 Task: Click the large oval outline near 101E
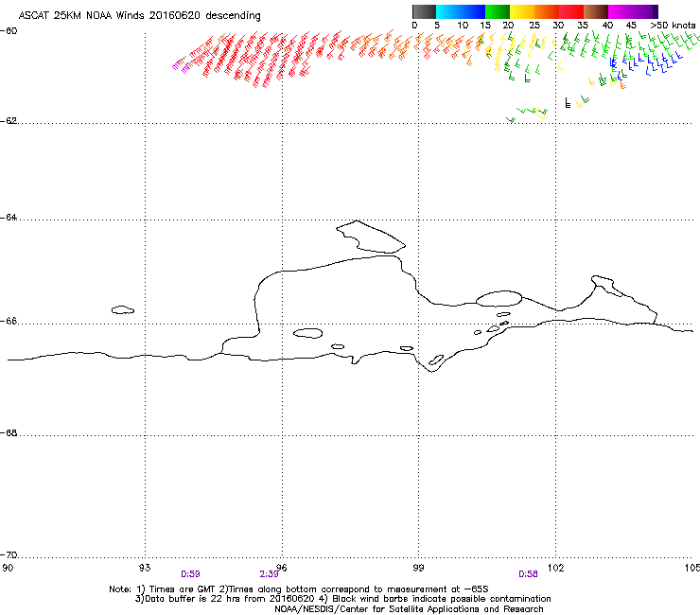[x=499, y=298]
